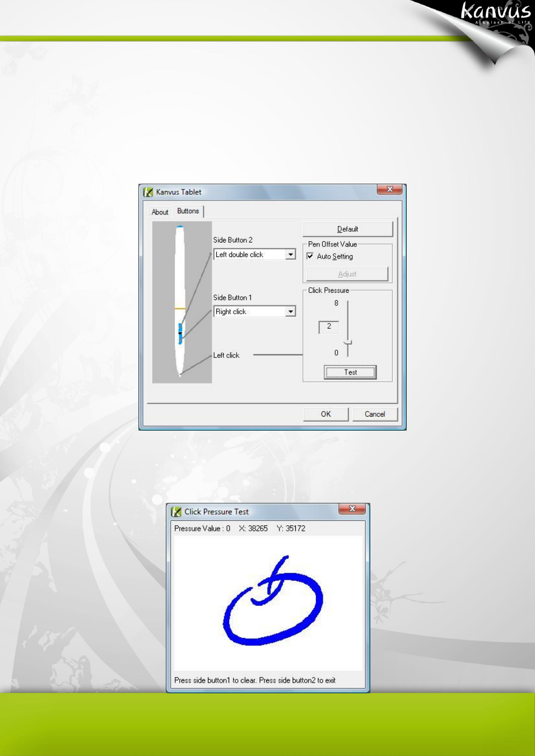Click the 'Left click' pen tip label
The width and height of the screenshot is (535, 756).
[226, 356]
